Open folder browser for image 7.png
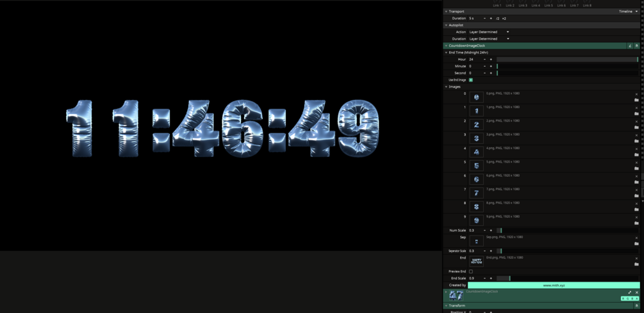644x313 pixels. (x=636, y=196)
